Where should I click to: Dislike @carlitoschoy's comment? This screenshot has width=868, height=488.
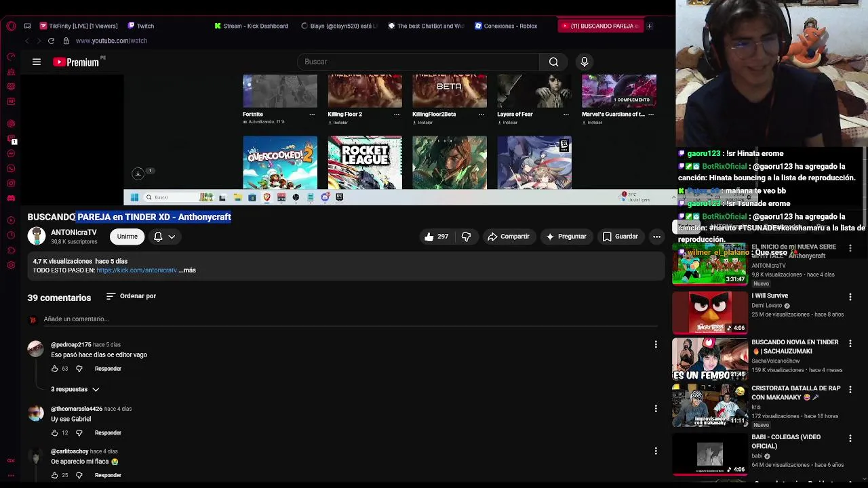[79, 475]
